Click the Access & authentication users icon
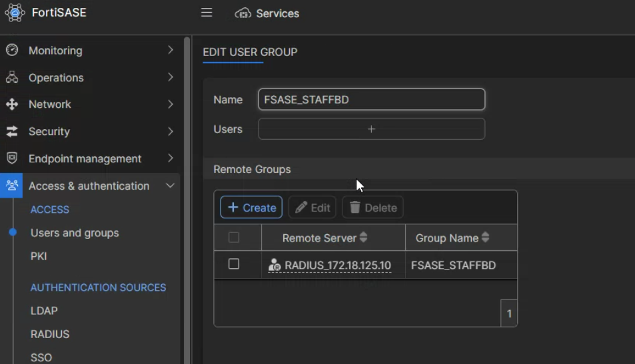635x364 pixels. point(11,186)
